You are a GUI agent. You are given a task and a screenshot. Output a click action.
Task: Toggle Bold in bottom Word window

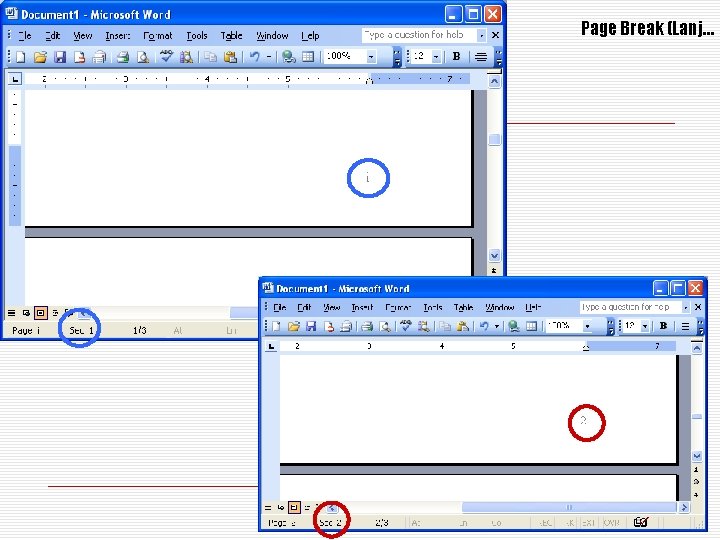tap(663, 326)
